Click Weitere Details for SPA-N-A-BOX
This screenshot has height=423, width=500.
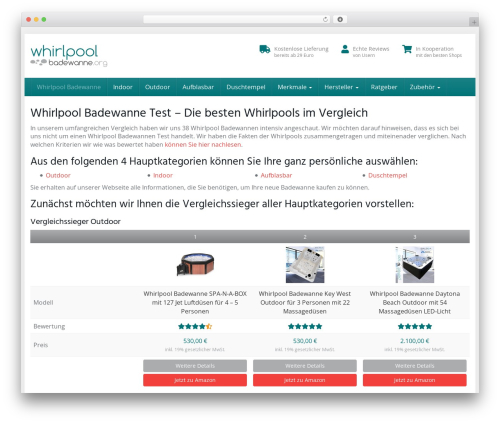[x=195, y=366]
